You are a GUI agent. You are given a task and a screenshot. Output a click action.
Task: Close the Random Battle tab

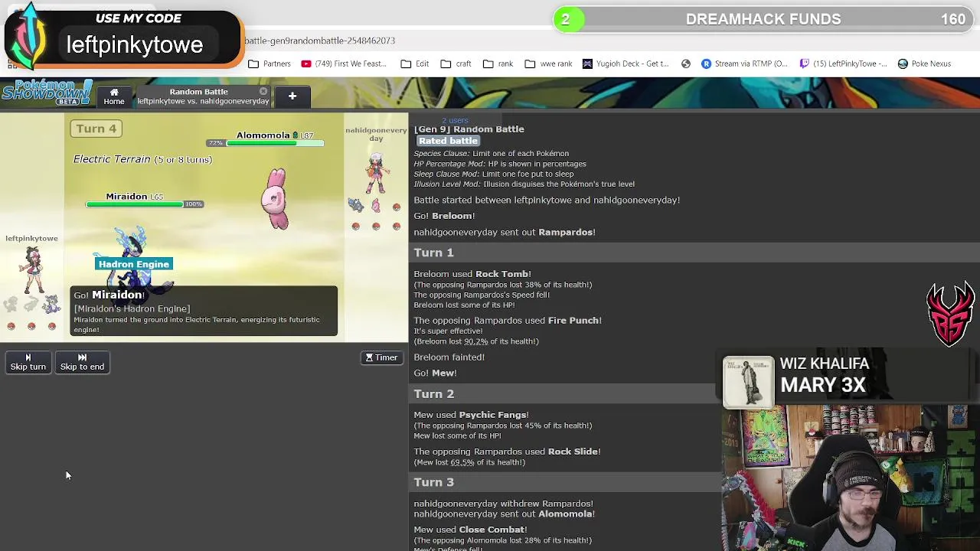(263, 91)
